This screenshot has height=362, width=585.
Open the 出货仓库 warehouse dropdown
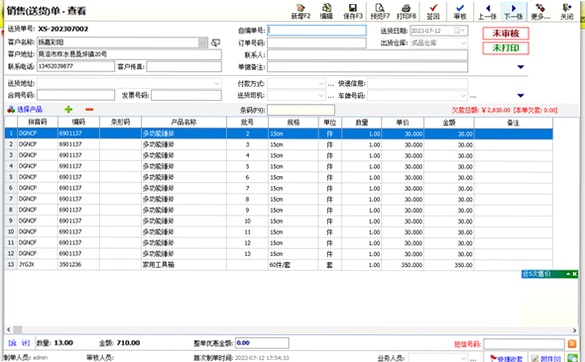pos(463,43)
